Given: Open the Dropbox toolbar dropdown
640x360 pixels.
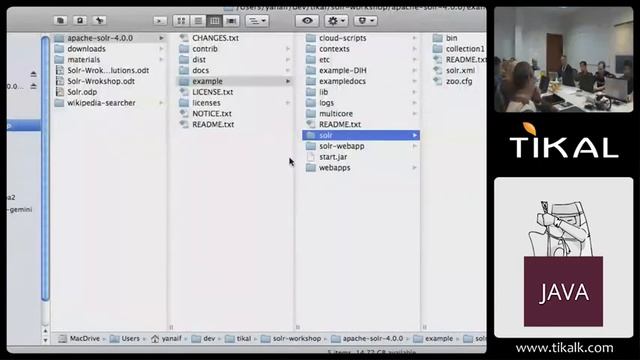Looking at the screenshot, I should [365, 20].
